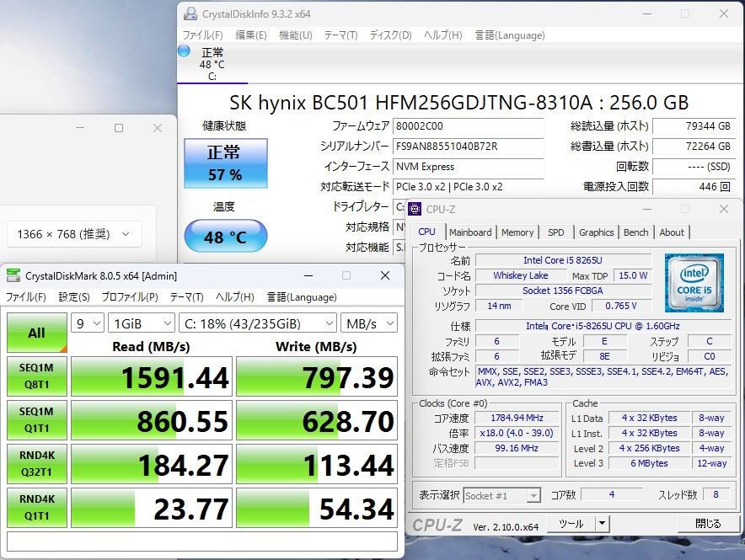Viewport: 745px width, 560px height.
Task: Open the test size dropdown showing 1GiB
Action: tap(141, 323)
